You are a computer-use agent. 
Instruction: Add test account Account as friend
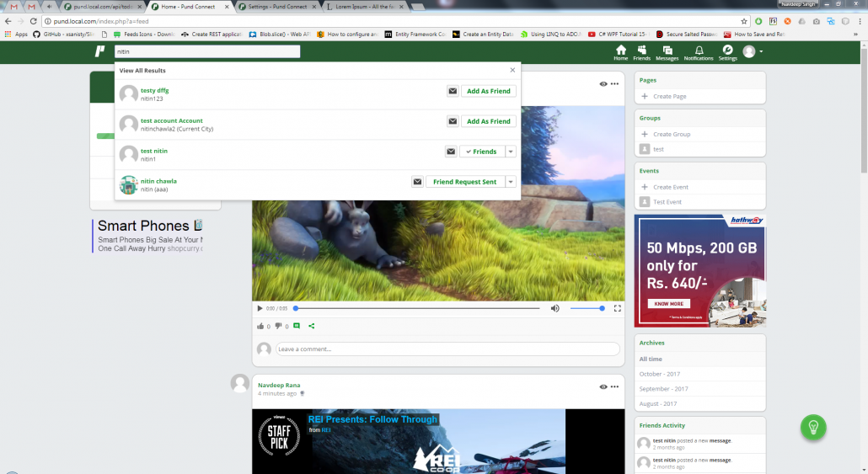[488, 121]
